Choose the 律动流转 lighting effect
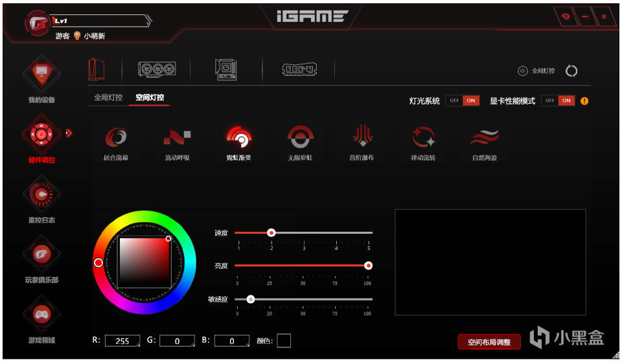 tap(423, 142)
